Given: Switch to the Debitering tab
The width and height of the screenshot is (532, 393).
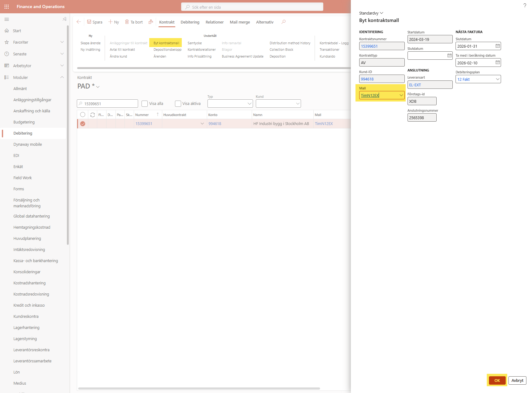Looking at the screenshot, I should click(x=190, y=22).
